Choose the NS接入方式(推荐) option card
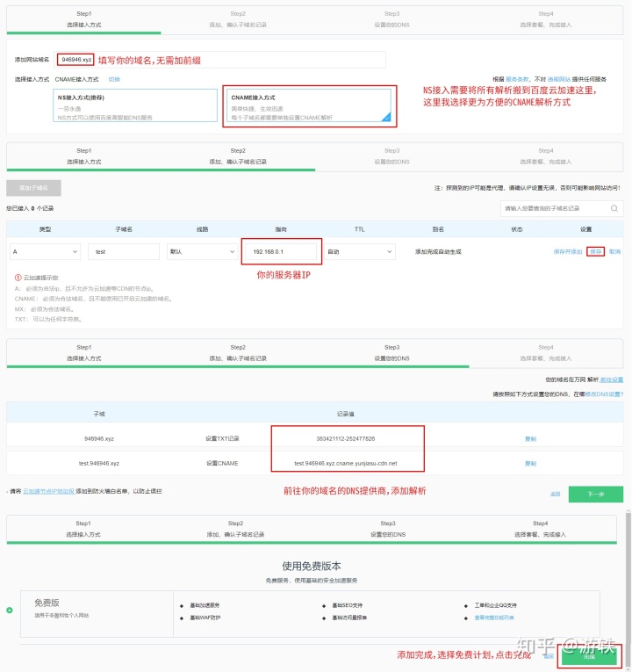The image size is (632, 672). tap(135, 105)
